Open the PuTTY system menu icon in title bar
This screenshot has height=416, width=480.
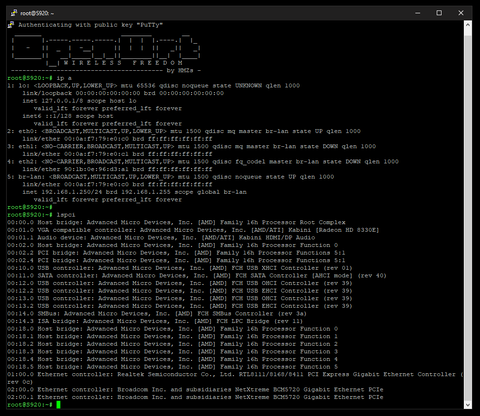pyautogui.click(x=14, y=13)
